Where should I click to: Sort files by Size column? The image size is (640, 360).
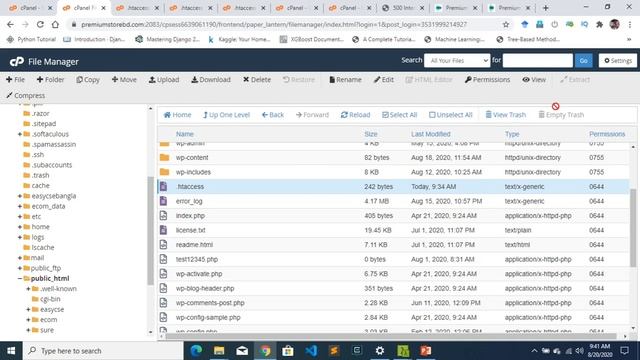point(371,134)
